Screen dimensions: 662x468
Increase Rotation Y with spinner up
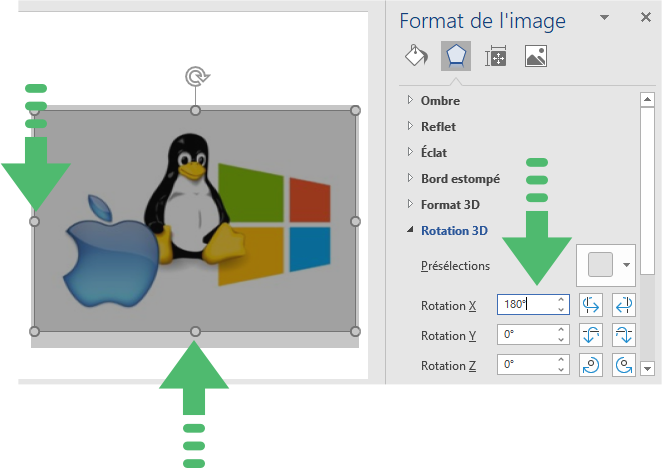[561, 329]
